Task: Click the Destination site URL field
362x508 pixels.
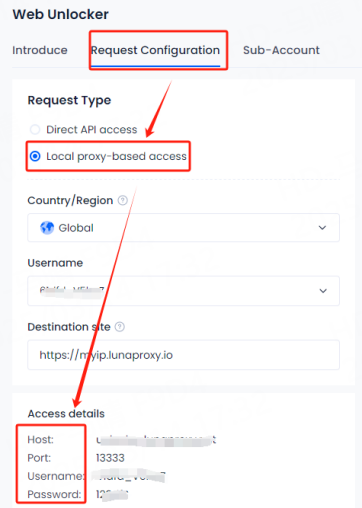Action: [x=183, y=355]
